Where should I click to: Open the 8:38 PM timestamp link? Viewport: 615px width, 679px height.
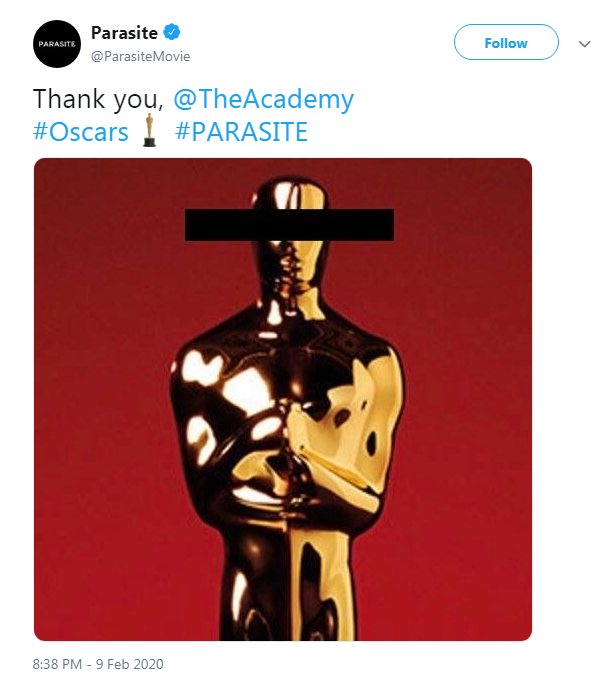tap(57, 664)
